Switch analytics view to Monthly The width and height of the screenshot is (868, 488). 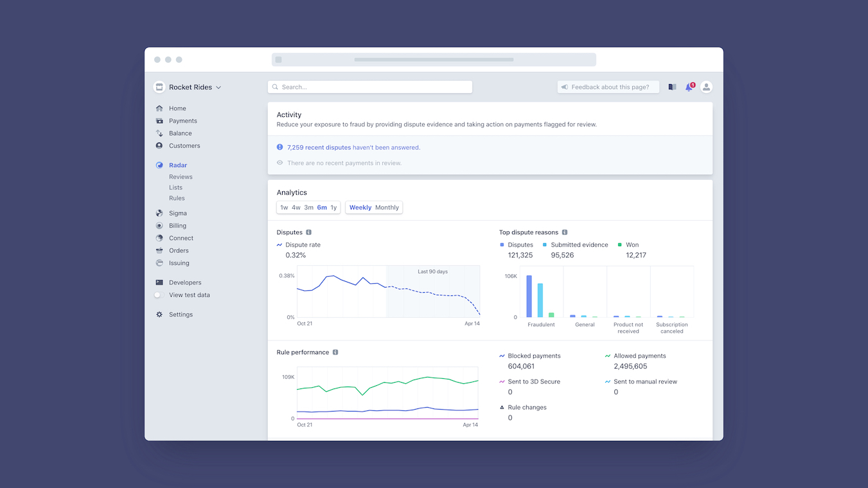tap(386, 207)
